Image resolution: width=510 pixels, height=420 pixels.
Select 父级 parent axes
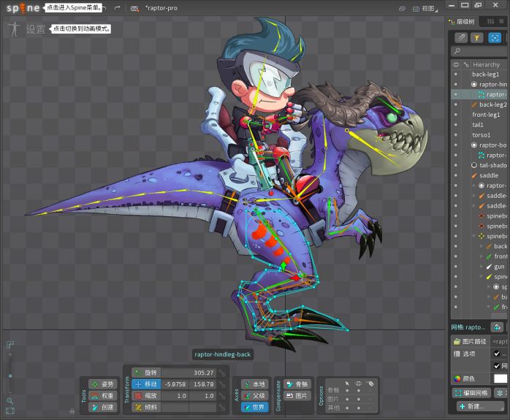[x=255, y=396]
